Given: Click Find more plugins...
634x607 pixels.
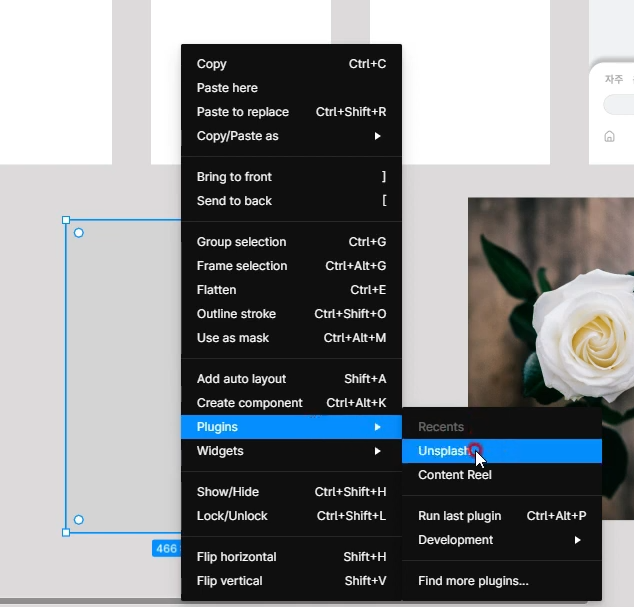Looking at the screenshot, I should pyautogui.click(x=502, y=581).
